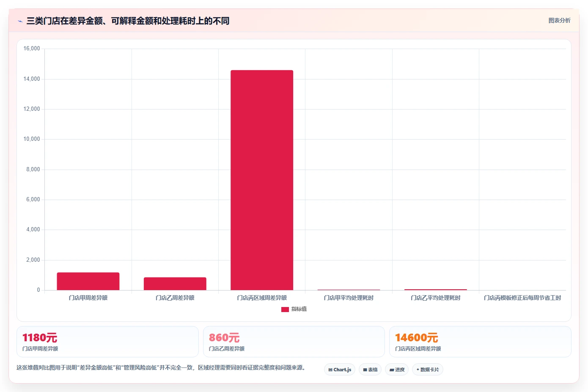
Task: Click the 8,000 y-axis value
Action: (33, 170)
